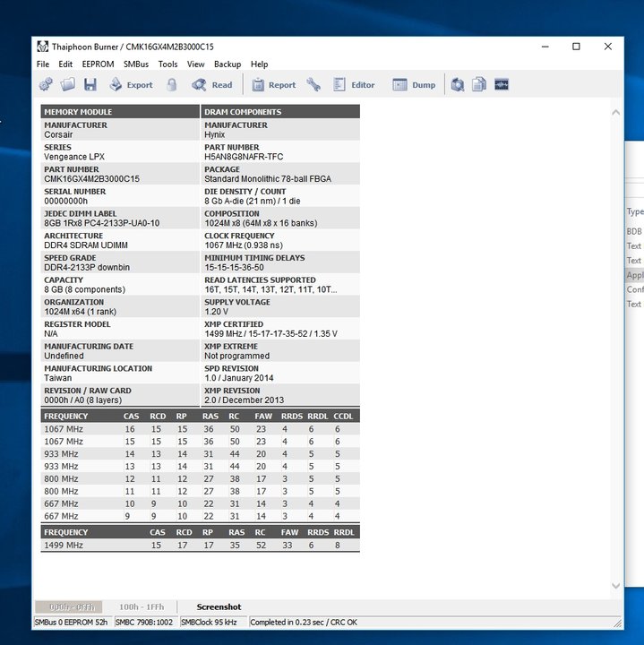Open the File menu

coord(43,64)
